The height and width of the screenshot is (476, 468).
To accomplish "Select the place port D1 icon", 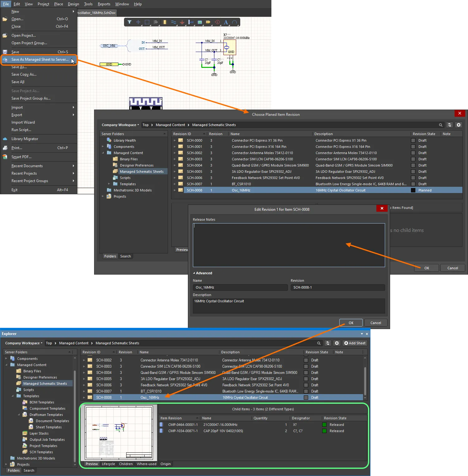I will [208, 22].
